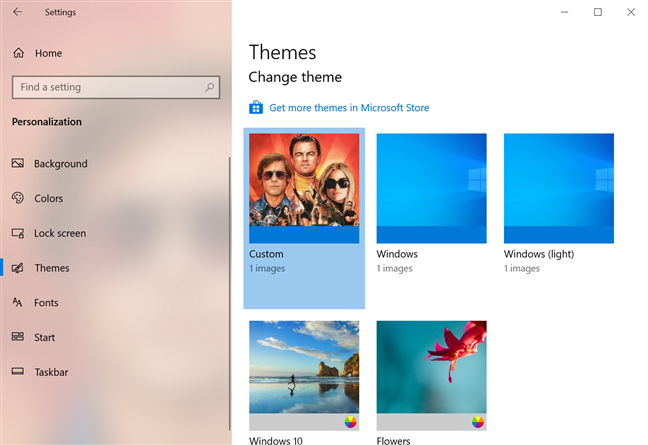Screen dimensions: 648x445
Task: Choose the Windows 10 beach theme
Action: 304,375
